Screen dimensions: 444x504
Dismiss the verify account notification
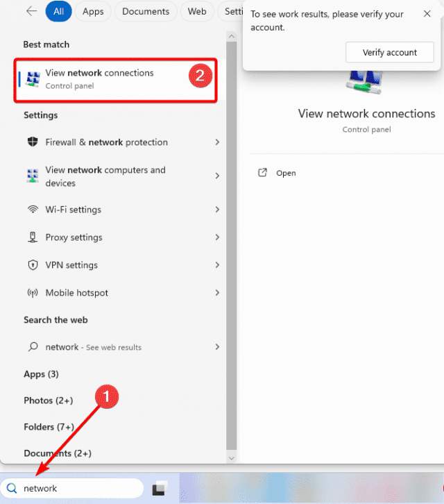coord(427,13)
